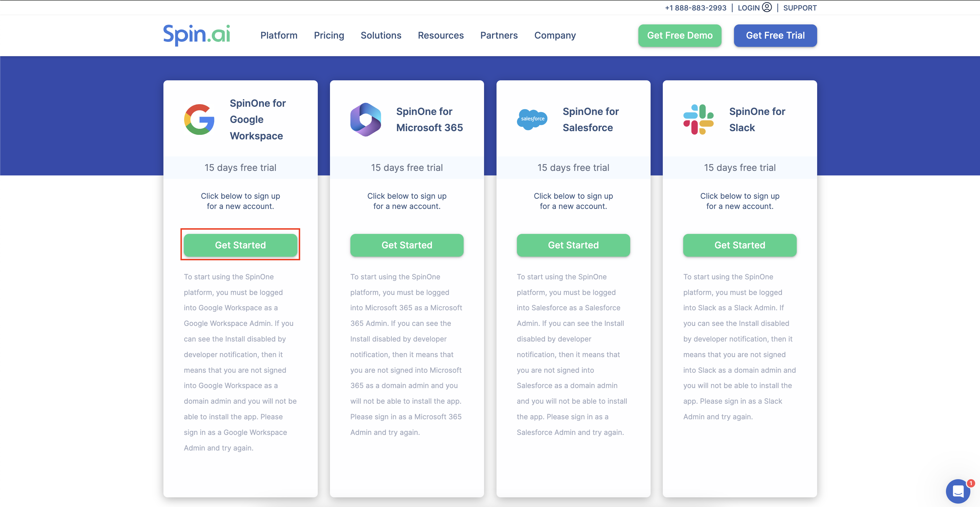Click the Get Free Demo button

point(680,35)
